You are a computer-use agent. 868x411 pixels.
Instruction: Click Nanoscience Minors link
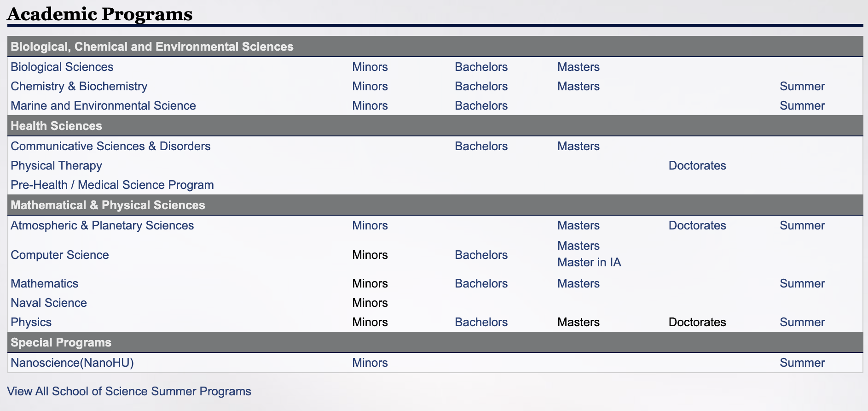(370, 363)
